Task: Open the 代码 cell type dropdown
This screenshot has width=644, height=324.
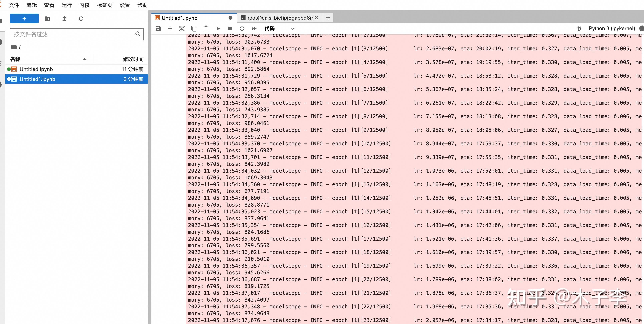Action: (x=279, y=29)
